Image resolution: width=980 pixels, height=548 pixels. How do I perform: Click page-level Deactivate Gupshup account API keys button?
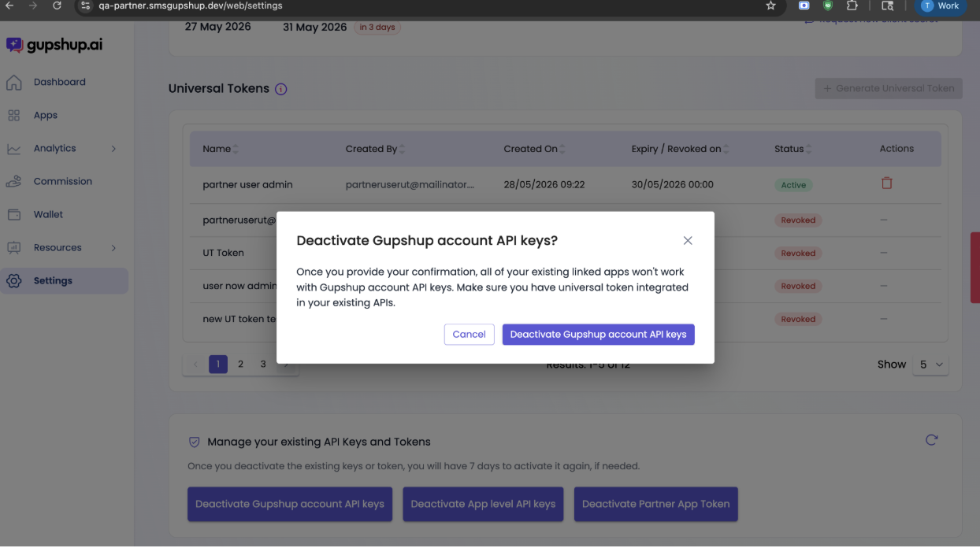tap(290, 504)
